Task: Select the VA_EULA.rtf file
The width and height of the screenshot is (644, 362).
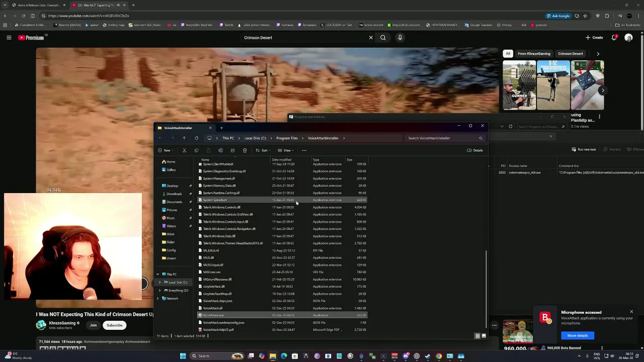Action: (282, 250)
